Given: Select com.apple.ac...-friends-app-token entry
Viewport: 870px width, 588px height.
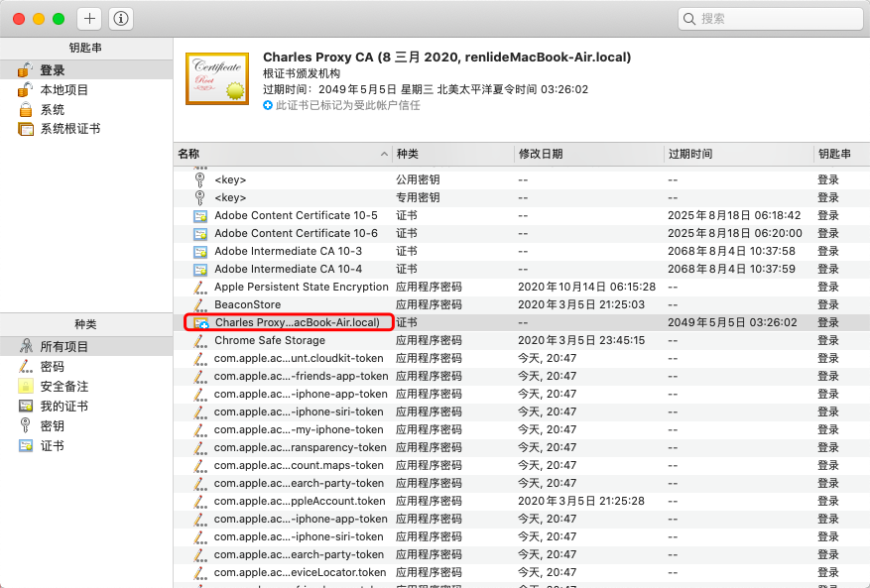Looking at the screenshot, I should pos(302,376).
